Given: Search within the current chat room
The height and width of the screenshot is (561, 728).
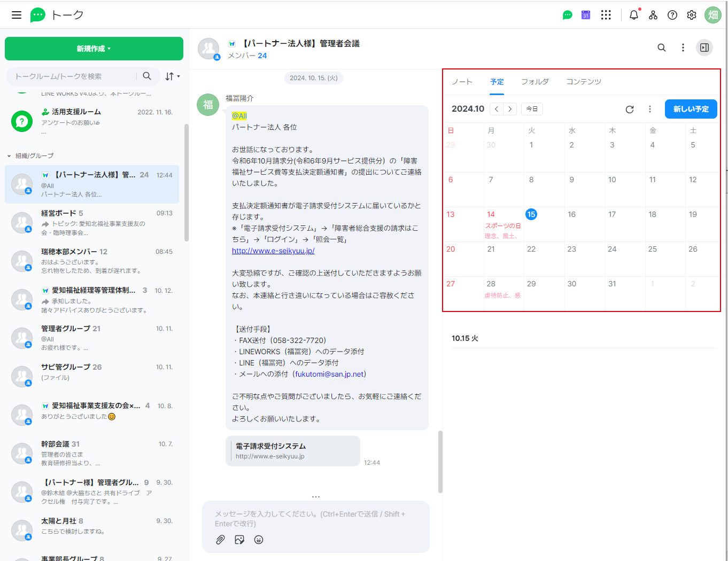Looking at the screenshot, I should point(662,48).
